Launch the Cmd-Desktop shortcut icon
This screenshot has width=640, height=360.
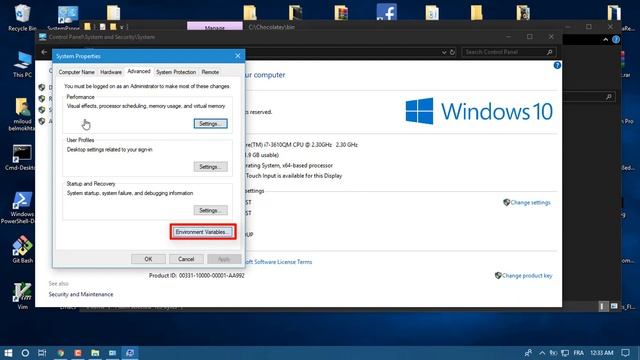pos(21,158)
